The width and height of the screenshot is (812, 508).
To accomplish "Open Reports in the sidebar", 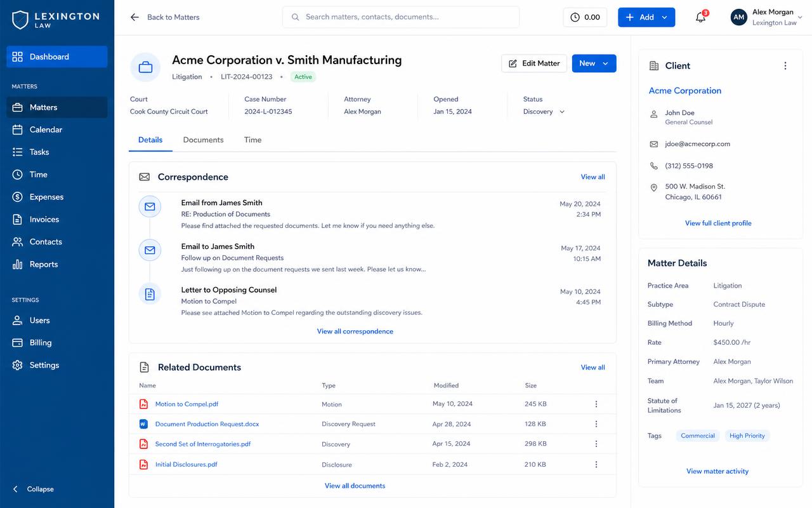I will [57, 264].
